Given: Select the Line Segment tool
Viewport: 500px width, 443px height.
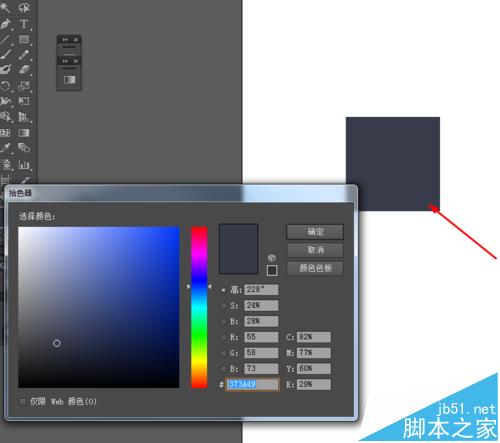Looking at the screenshot, I should [6, 39].
